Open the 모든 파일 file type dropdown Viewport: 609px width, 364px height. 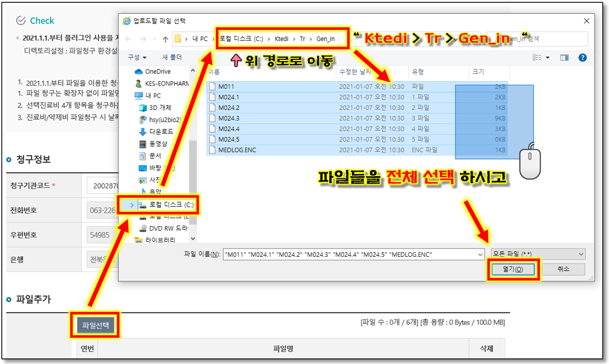(x=538, y=254)
